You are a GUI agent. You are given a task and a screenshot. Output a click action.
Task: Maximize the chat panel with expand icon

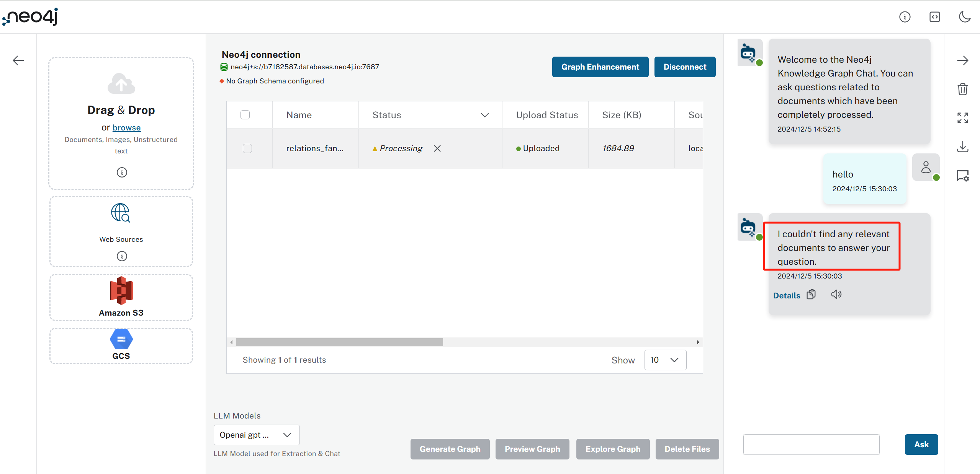tap(962, 118)
